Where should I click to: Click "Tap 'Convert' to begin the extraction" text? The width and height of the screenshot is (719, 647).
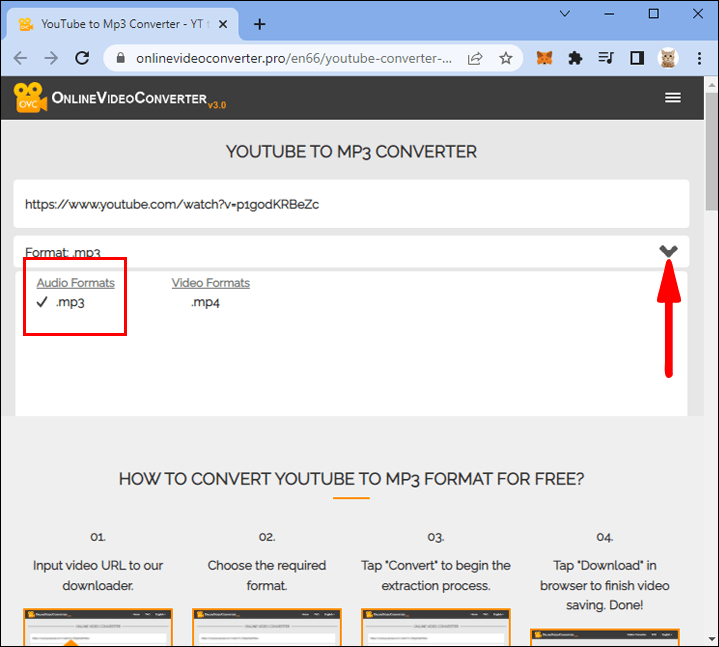click(436, 575)
